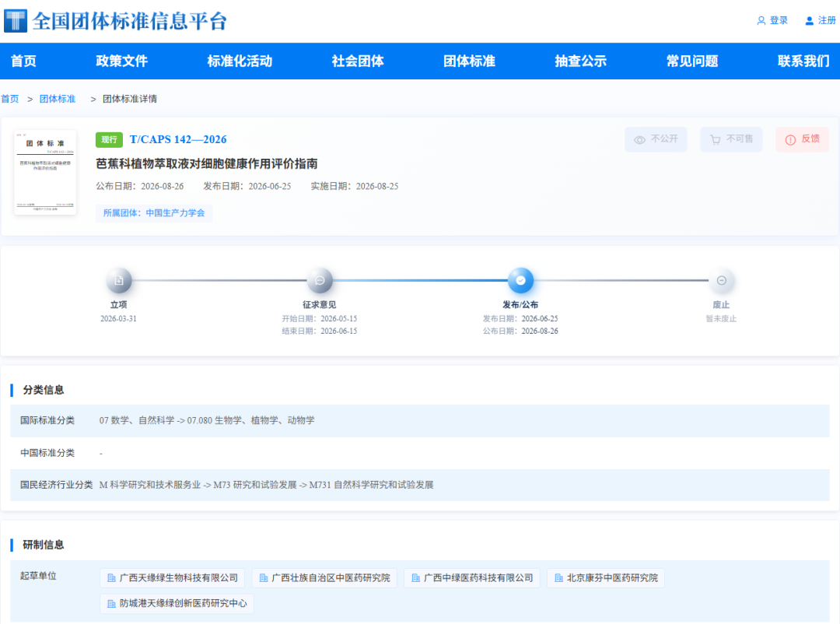Click the 暂未废止 status text
The image size is (840, 624).
pyautogui.click(x=721, y=319)
